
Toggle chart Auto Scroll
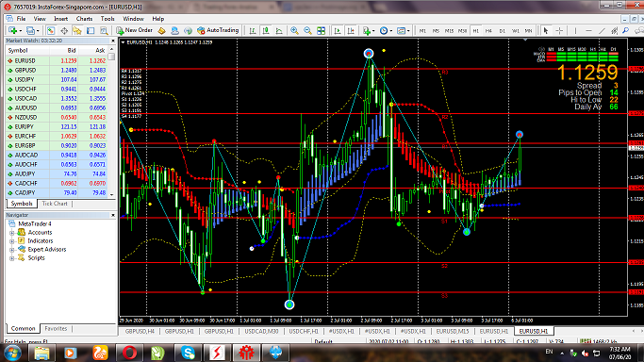(x=338, y=31)
